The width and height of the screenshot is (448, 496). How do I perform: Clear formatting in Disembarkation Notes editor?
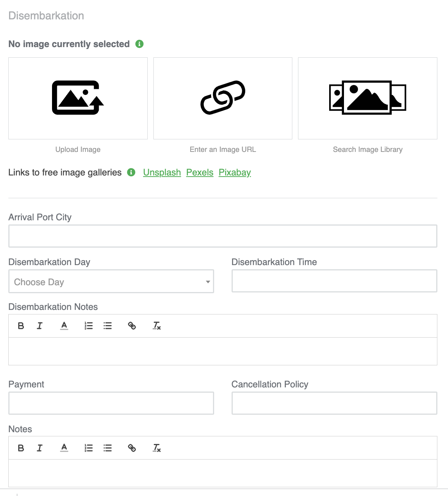pyautogui.click(x=156, y=326)
